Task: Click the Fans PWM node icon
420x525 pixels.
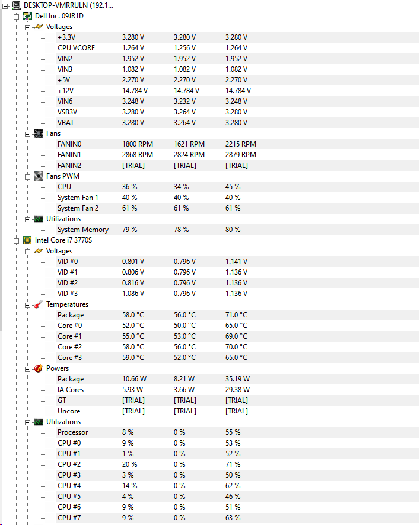Action: pos(39,176)
